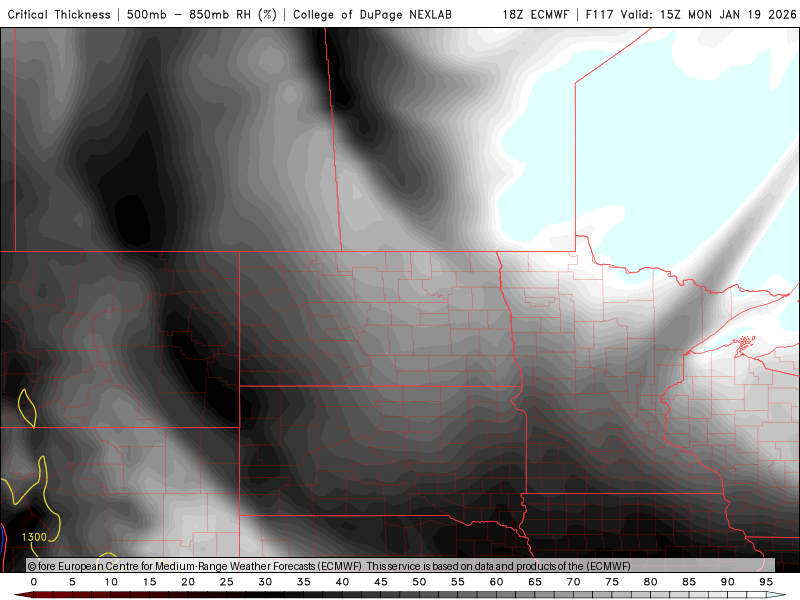Click the "35" color scale label

click(304, 582)
